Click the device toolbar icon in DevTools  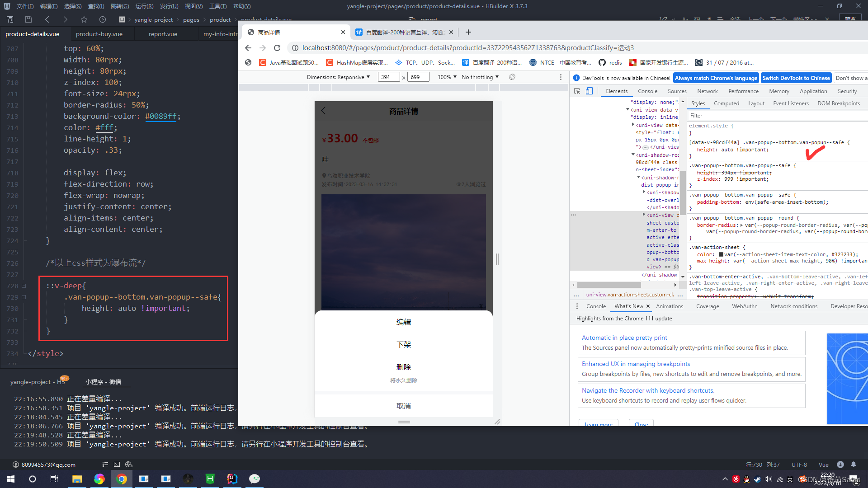tap(589, 91)
